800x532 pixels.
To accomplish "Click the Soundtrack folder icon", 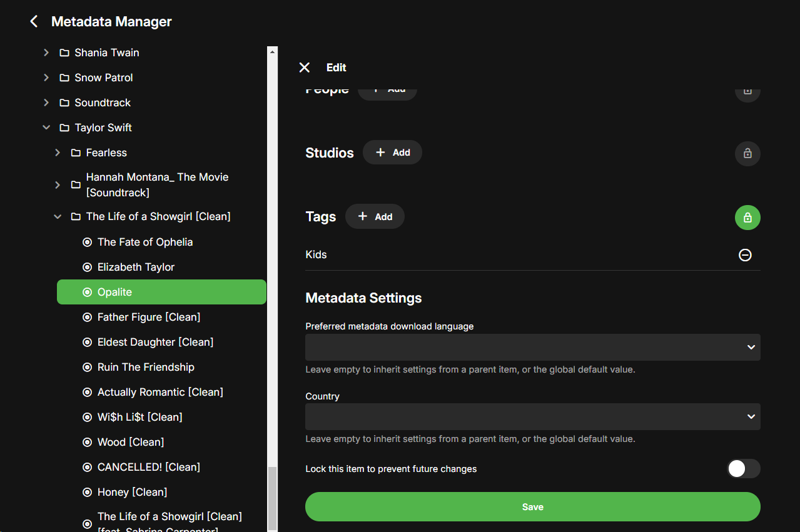I will point(64,103).
